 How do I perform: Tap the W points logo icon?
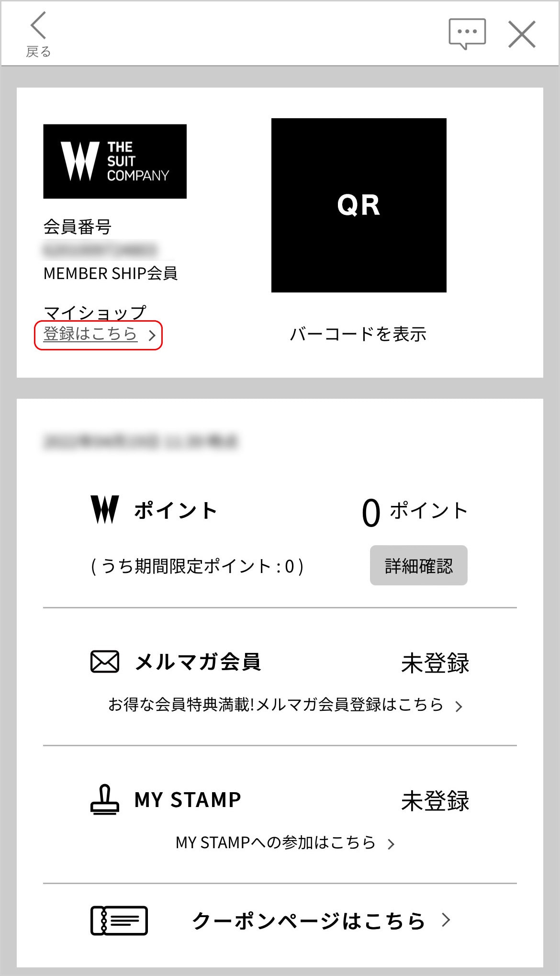[105, 510]
